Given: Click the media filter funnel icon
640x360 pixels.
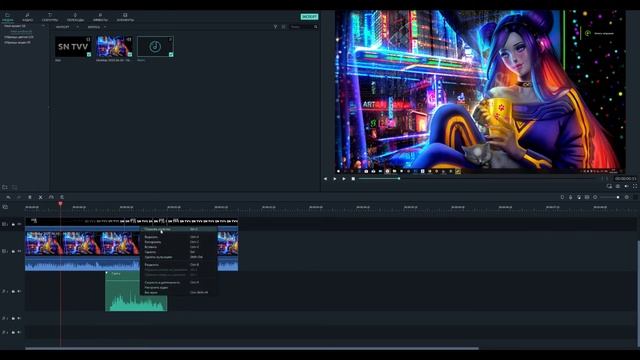Looking at the screenshot, I should [x=275, y=27].
